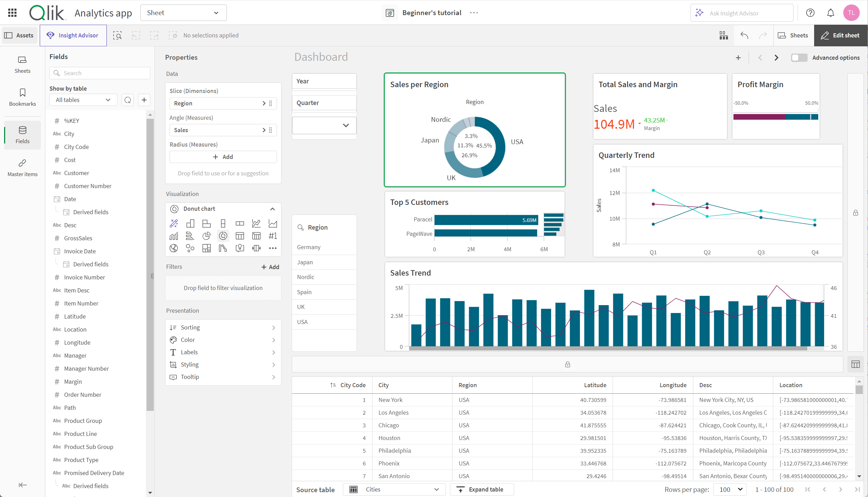Screen dimensions: 868x497
Task: Click the Sheets tab in left sidebar
Action: tap(23, 65)
